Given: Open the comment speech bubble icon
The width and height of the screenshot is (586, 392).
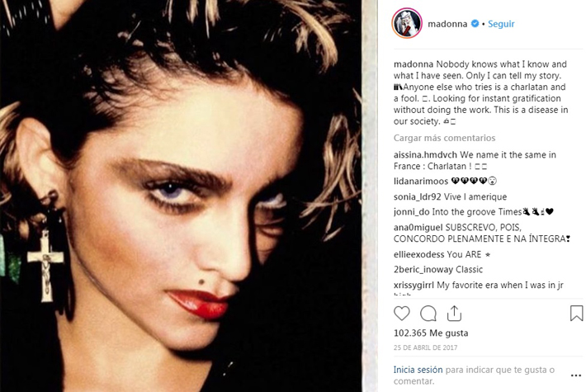Looking at the screenshot, I should pos(428,314).
